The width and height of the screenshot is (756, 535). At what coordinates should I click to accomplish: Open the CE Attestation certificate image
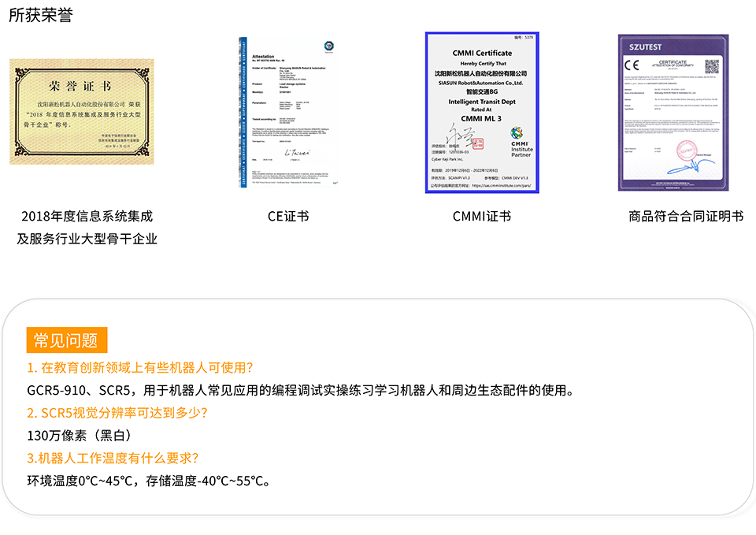click(x=289, y=111)
